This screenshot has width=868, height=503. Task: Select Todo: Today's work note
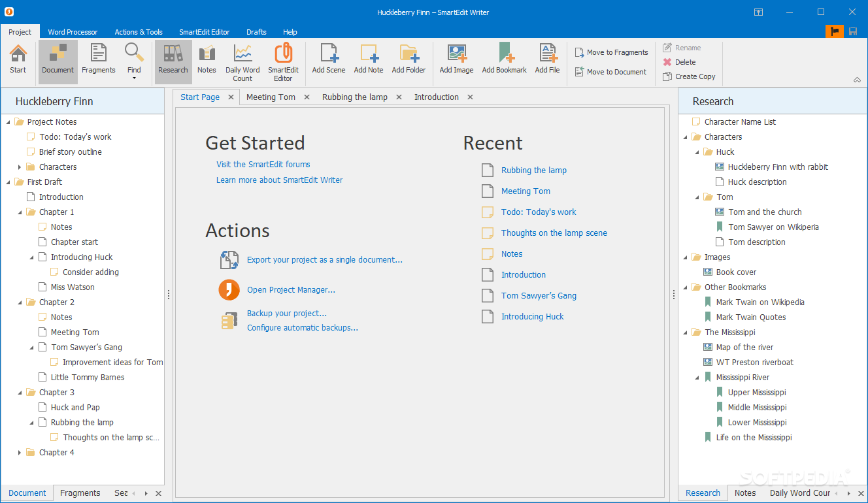point(75,137)
